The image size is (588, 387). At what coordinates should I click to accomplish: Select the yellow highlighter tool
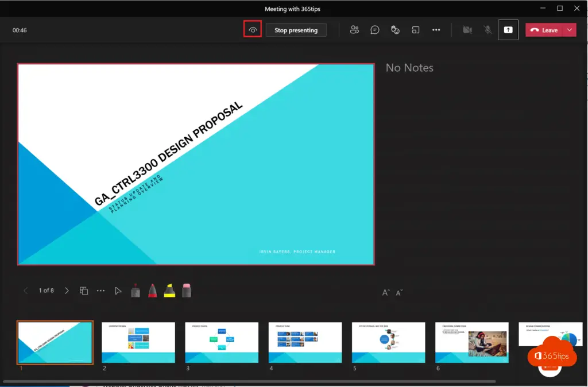point(169,291)
